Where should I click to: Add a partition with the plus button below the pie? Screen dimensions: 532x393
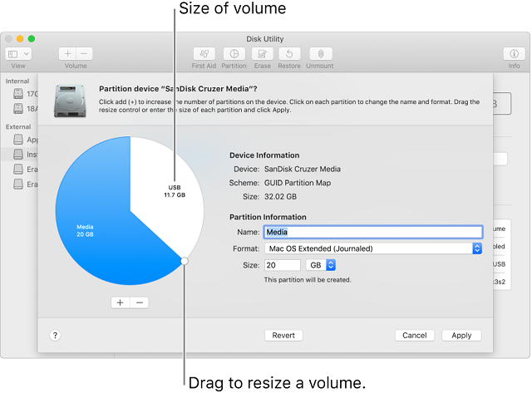(121, 302)
